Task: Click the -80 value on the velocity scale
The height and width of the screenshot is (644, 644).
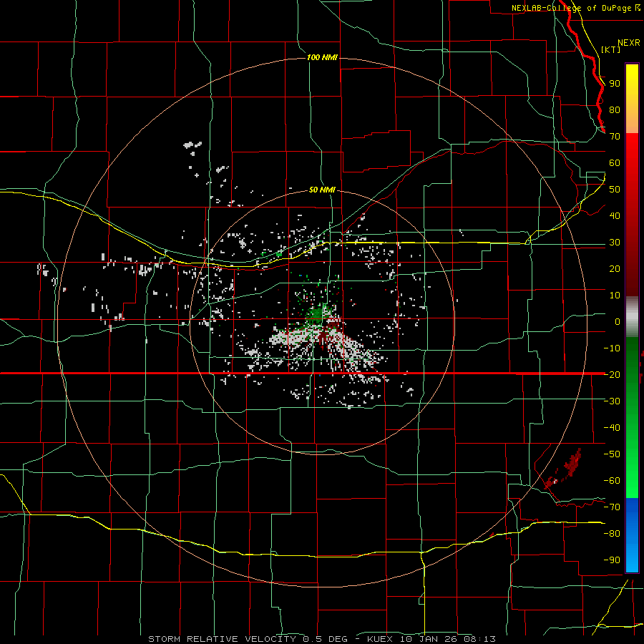Action: (612, 534)
